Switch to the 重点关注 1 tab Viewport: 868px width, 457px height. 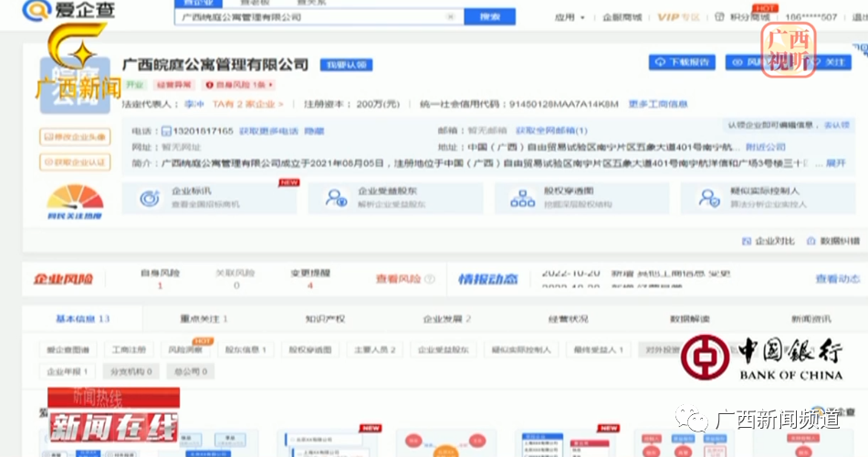click(x=204, y=318)
